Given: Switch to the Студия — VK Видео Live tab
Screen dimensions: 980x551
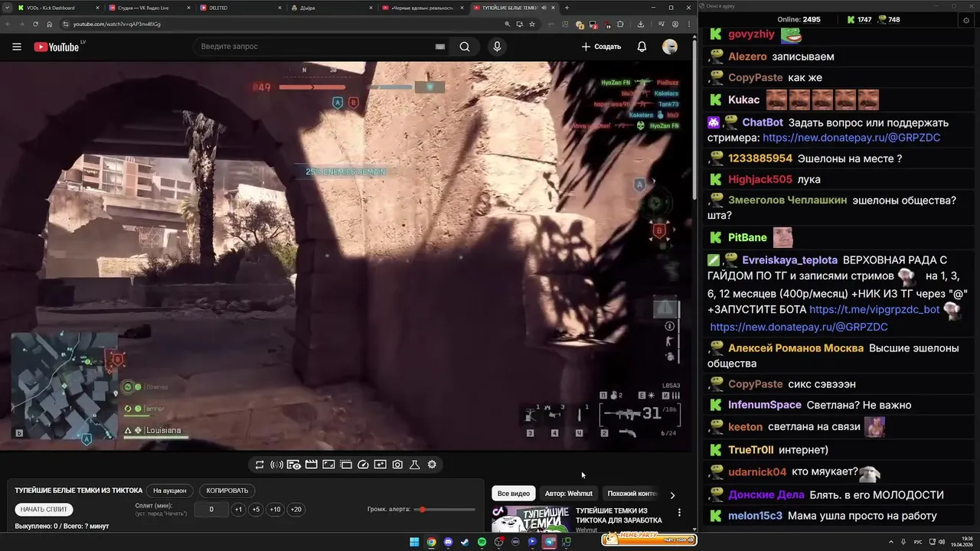Looking at the screenshot, I should pyautogui.click(x=149, y=8).
